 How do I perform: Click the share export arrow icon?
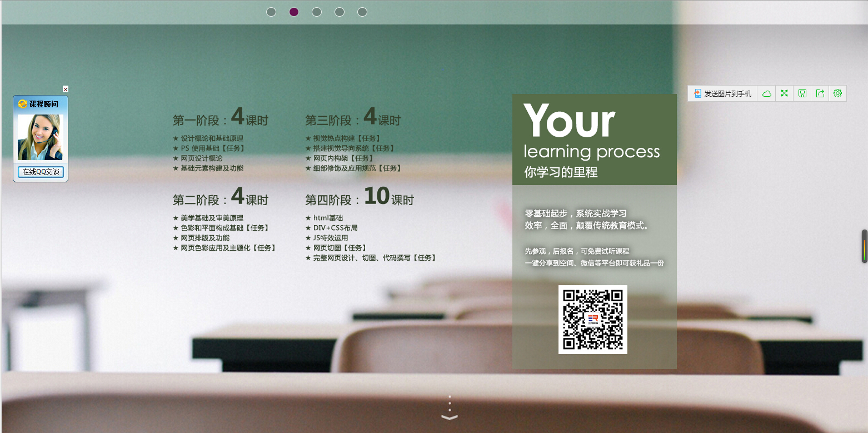pyautogui.click(x=820, y=93)
